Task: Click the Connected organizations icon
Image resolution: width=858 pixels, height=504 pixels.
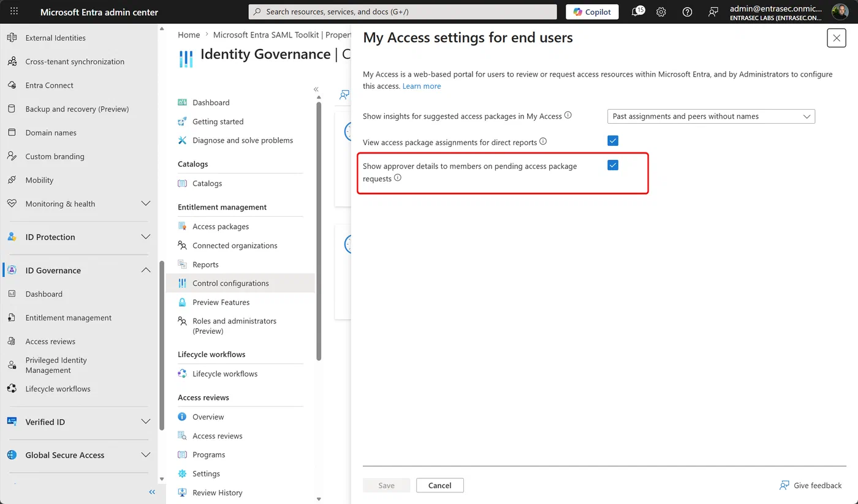Action: [x=182, y=246]
